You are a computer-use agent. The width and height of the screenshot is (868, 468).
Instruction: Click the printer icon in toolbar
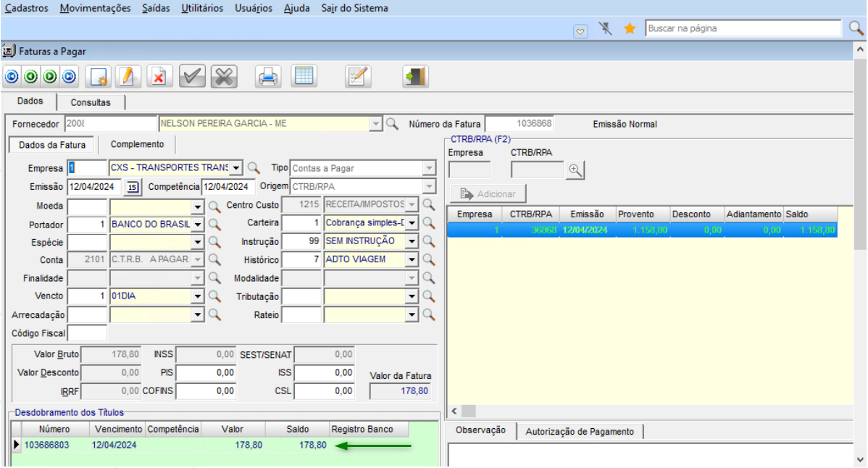[268, 76]
